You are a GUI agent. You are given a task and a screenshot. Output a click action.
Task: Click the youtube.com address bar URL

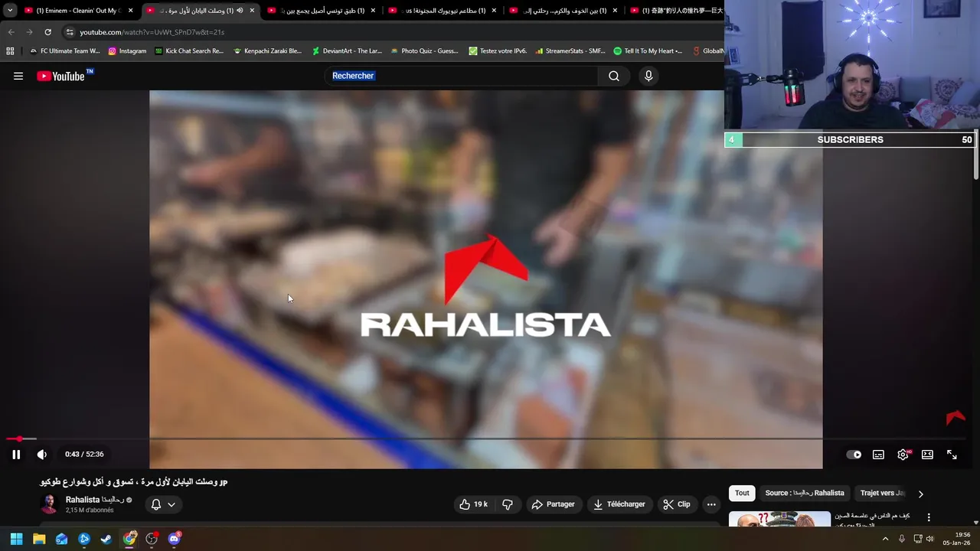tap(152, 32)
